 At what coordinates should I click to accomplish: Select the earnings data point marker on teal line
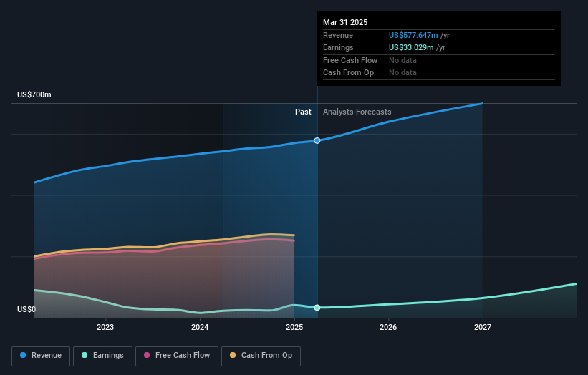(x=317, y=308)
